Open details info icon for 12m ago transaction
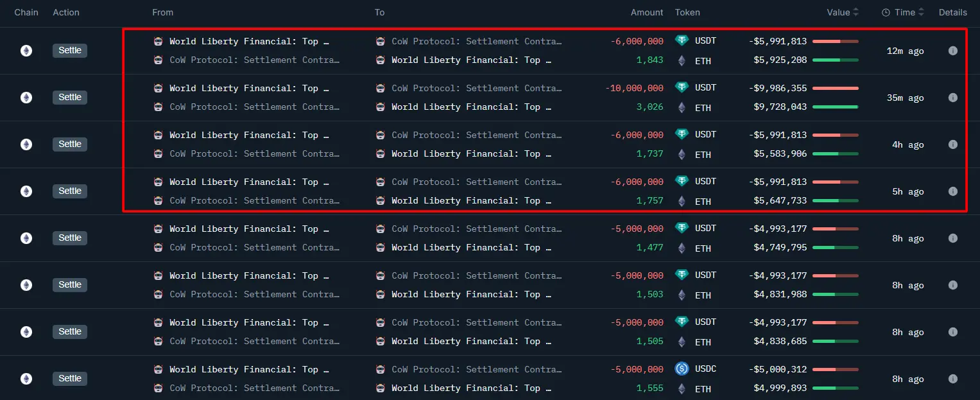980x400 pixels. coord(953,50)
